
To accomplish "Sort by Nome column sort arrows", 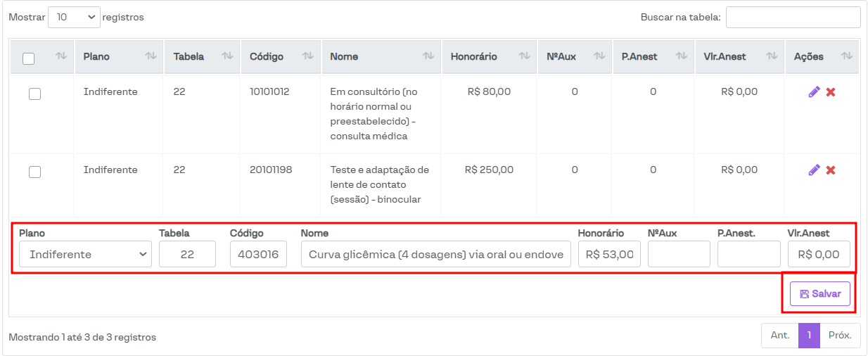I will point(428,56).
